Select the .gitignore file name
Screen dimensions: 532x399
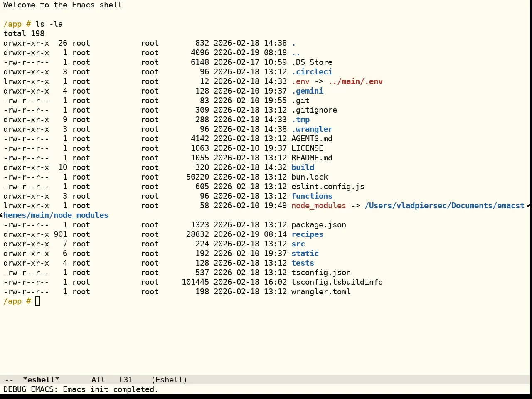point(314,110)
